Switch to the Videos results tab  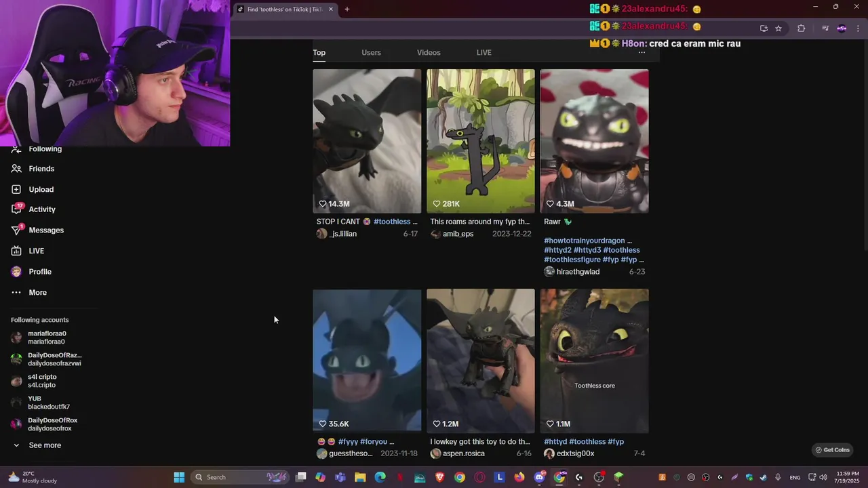[429, 53]
